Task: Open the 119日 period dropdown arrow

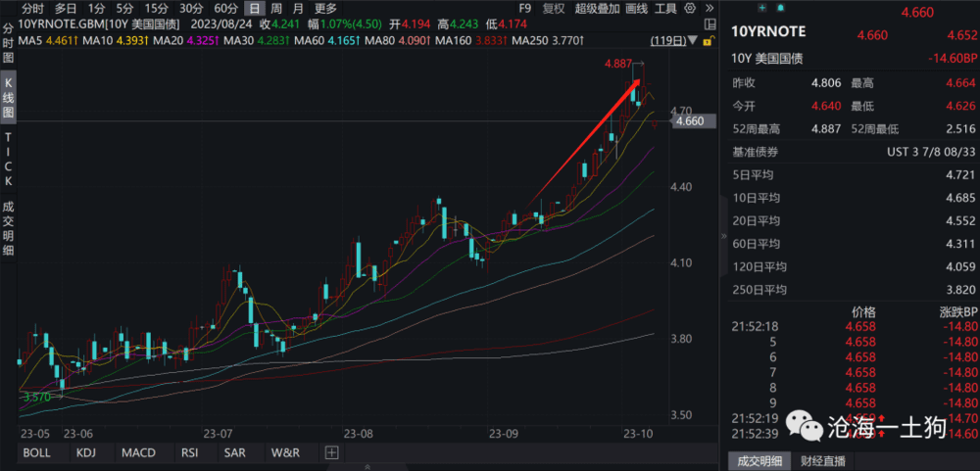Action: coord(694,40)
